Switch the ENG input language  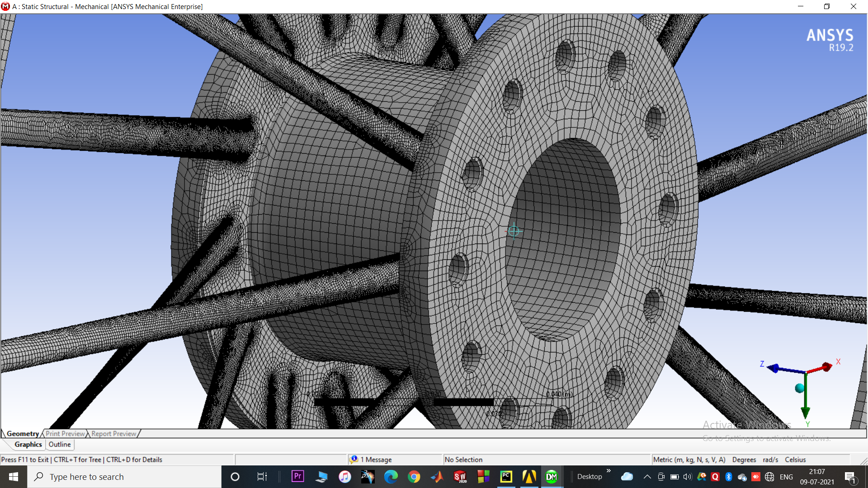pyautogui.click(x=786, y=477)
